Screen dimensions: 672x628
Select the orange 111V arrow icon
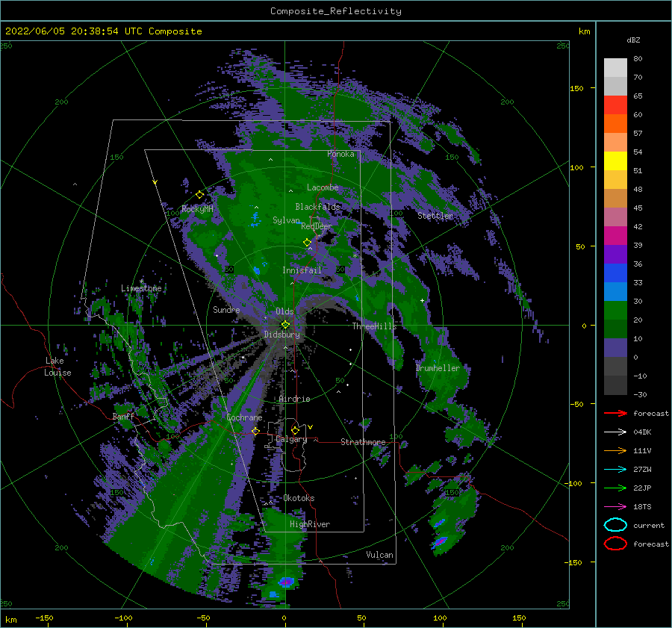coord(615,450)
